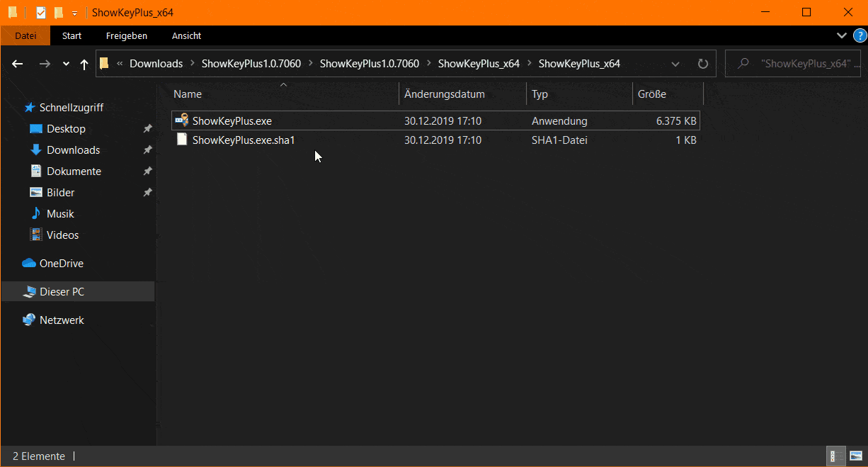
Task: Click the 1 KB size value
Action: (x=685, y=140)
